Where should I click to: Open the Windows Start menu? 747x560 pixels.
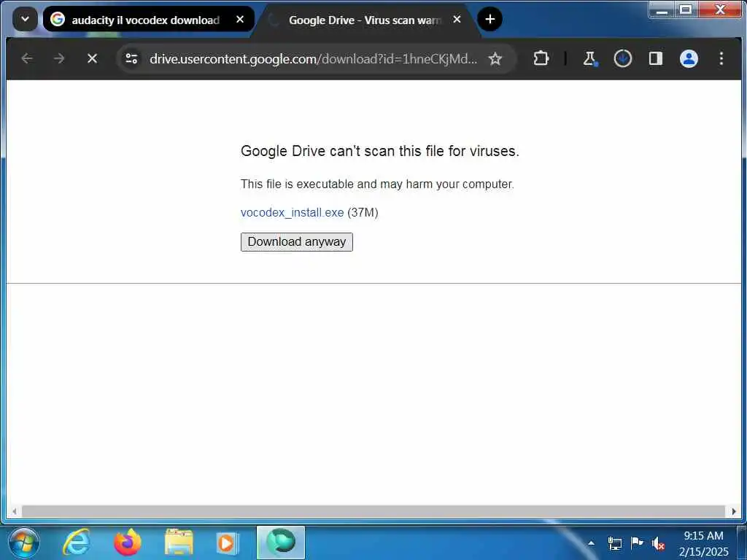click(23, 542)
